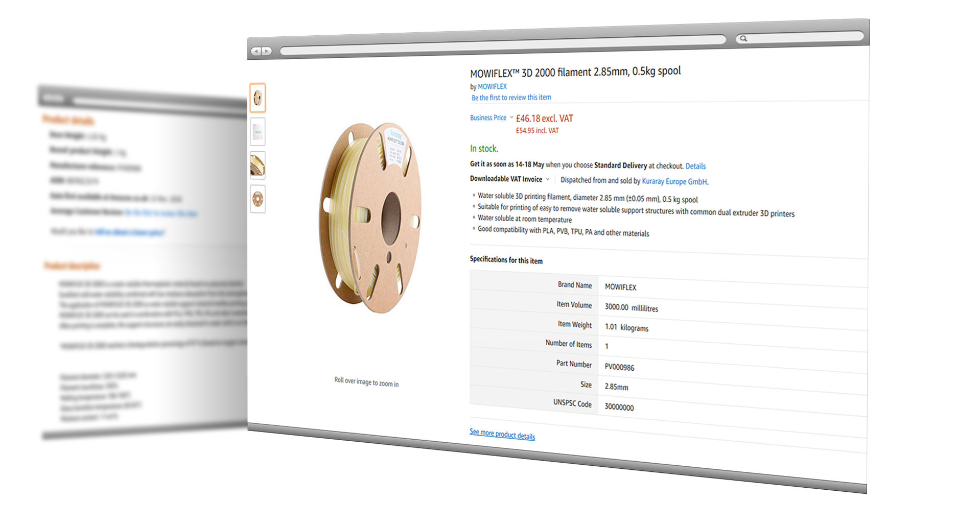Click the £54.95 incl. VAT price
The image size is (980, 526).
[537, 131]
